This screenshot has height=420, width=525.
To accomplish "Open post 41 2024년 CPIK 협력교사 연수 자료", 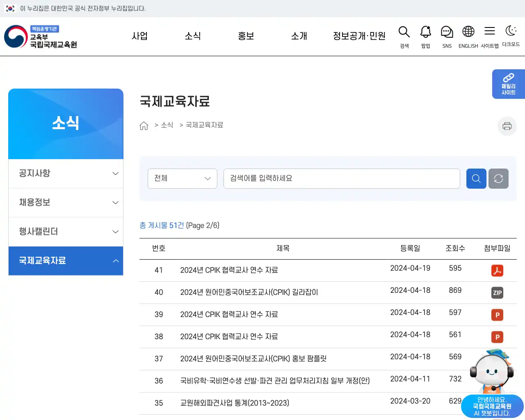I will tap(229, 270).
